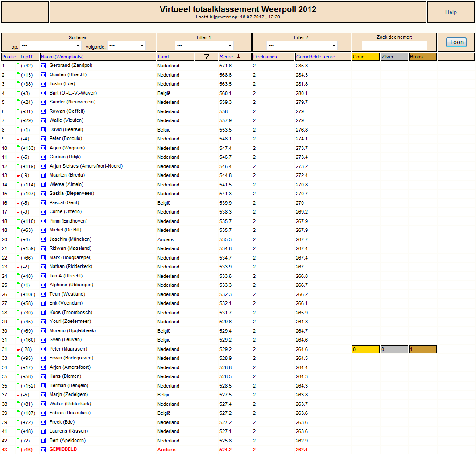This screenshot has height=454, width=476.
Task: Click the Help link
Action: pyautogui.click(x=451, y=12)
